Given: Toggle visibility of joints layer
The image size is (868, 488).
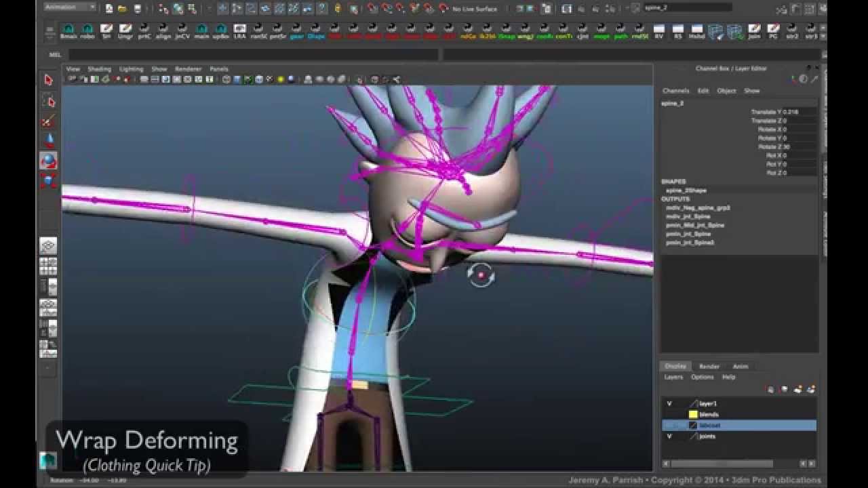Looking at the screenshot, I should [669, 436].
